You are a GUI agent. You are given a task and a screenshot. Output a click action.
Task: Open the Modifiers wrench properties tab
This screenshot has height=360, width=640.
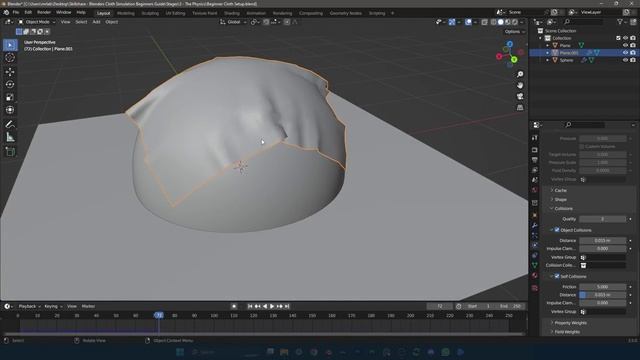coord(535,225)
